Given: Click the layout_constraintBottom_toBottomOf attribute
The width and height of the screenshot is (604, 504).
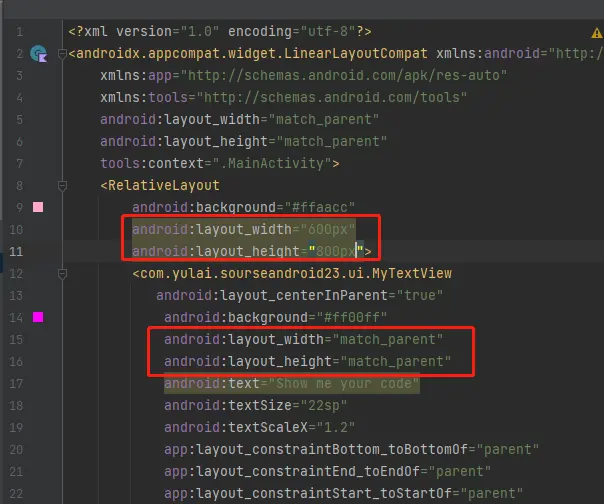Looking at the screenshot, I should tap(316, 450).
